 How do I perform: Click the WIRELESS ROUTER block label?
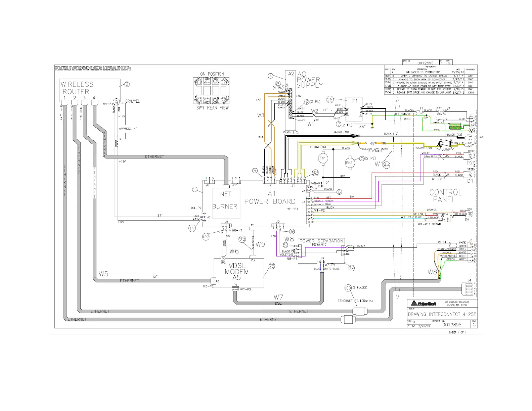pos(77,88)
